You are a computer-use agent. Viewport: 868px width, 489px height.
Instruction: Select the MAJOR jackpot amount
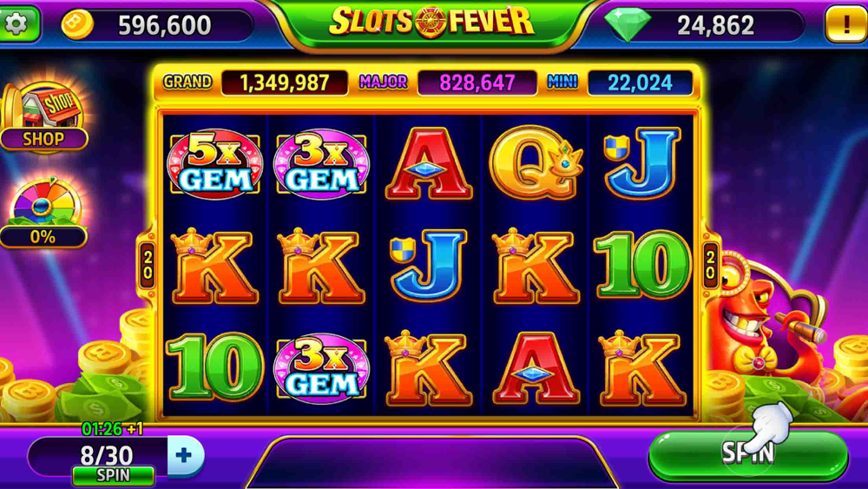[477, 83]
